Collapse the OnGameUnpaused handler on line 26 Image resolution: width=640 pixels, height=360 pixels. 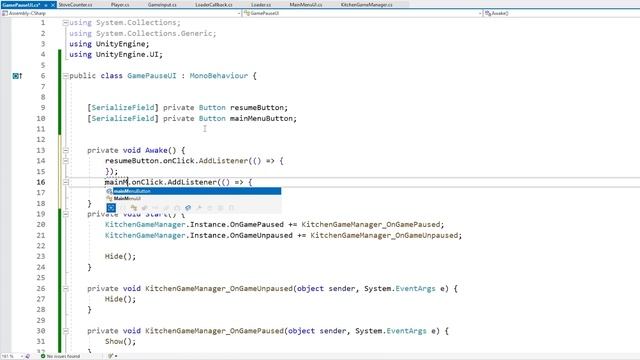click(x=65, y=289)
